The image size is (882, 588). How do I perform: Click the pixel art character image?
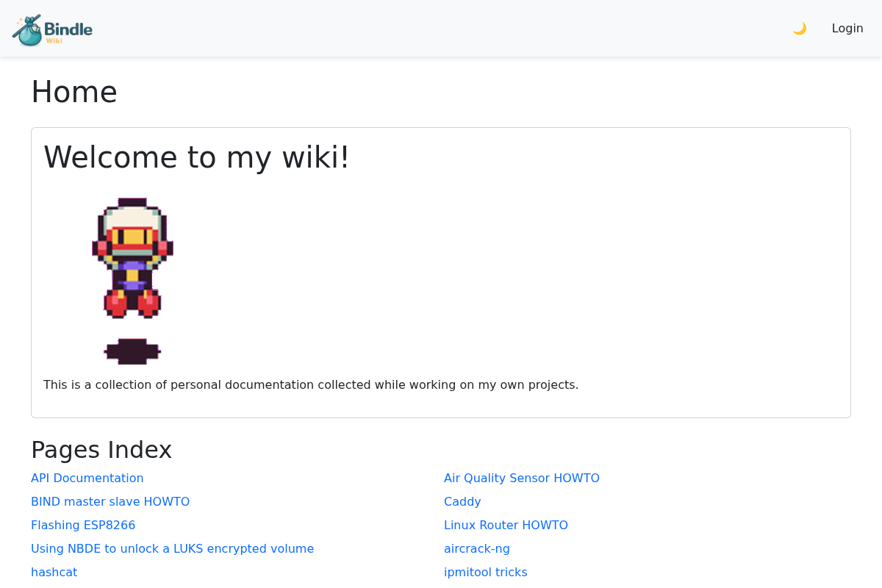pyautogui.click(x=132, y=257)
